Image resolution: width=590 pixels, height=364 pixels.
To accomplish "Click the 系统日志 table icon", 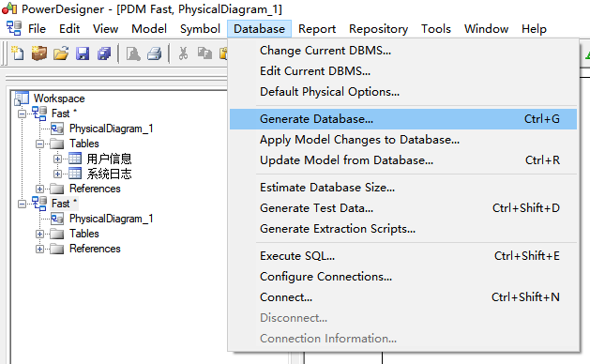I will [x=75, y=174].
